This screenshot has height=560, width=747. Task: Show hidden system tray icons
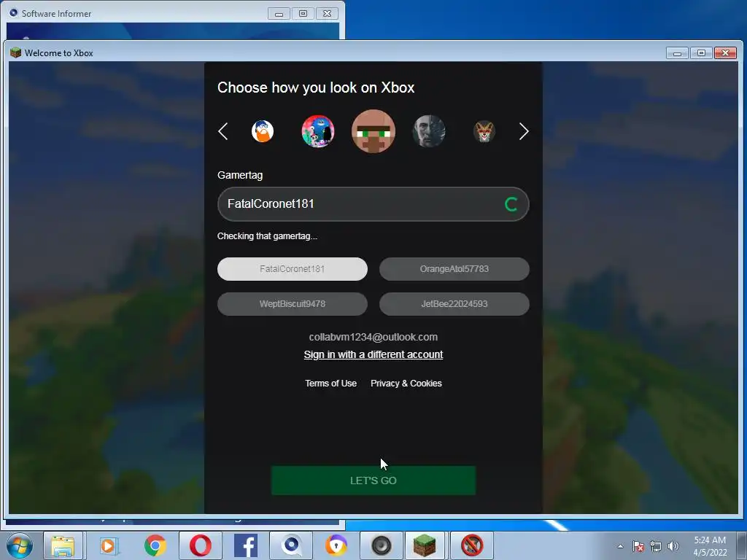[620, 546]
